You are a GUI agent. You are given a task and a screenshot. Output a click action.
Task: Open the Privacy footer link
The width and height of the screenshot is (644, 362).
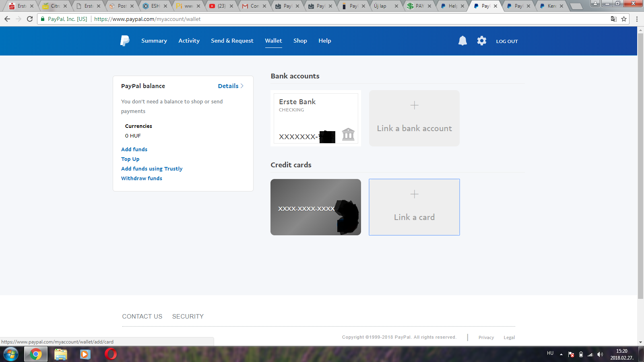point(486,337)
